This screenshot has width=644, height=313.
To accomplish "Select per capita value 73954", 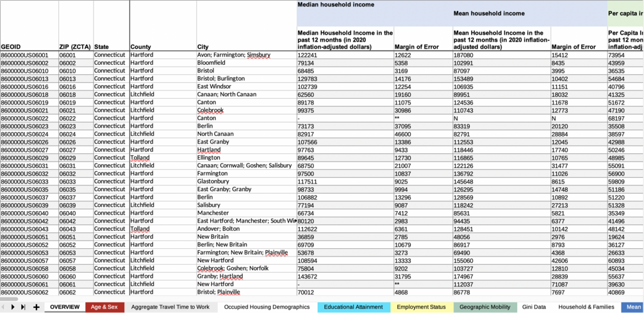I will point(625,55).
